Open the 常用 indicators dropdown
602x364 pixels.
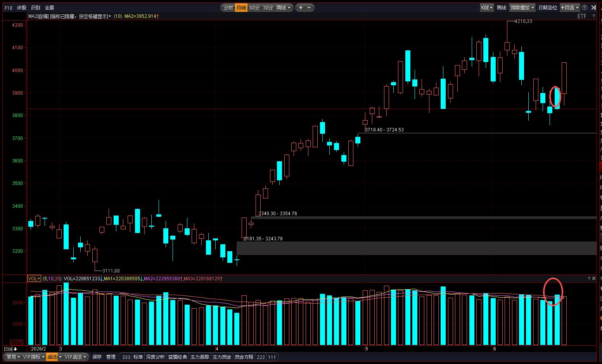click(13, 357)
